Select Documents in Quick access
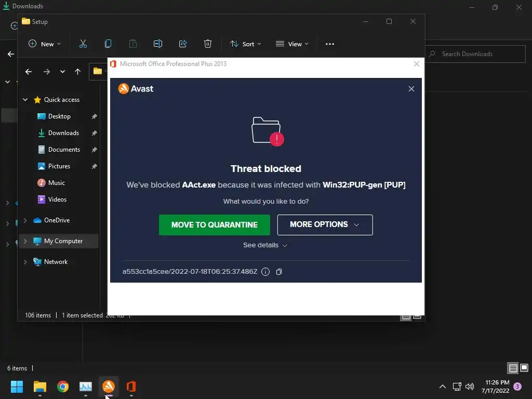 [x=64, y=149]
